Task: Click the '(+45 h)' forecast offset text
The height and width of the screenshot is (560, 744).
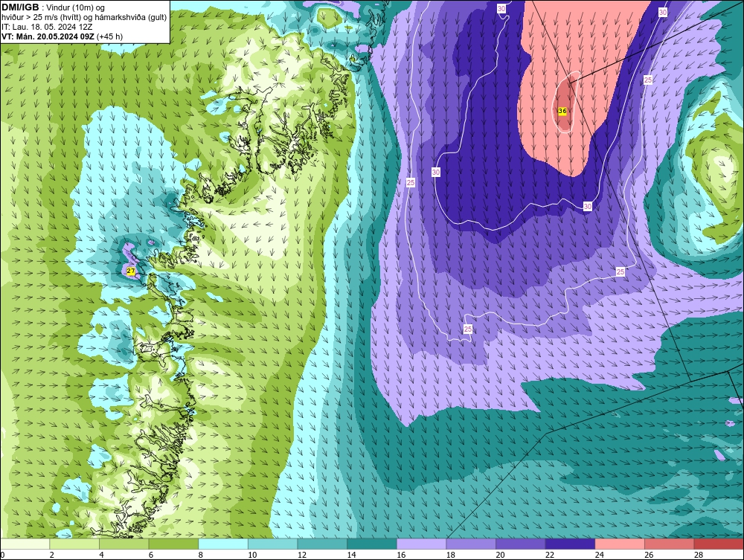Action: tap(109, 36)
